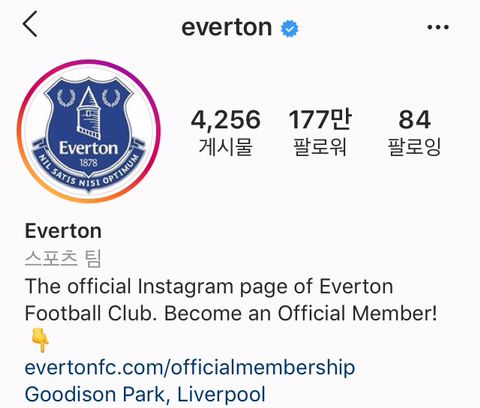This screenshot has width=480, height=408.
Task: View Everton's story via the profile picture
Action: coord(89,131)
